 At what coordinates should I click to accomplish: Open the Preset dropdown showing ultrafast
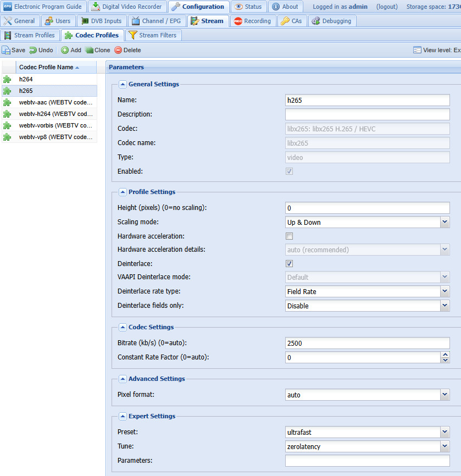(x=445, y=433)
